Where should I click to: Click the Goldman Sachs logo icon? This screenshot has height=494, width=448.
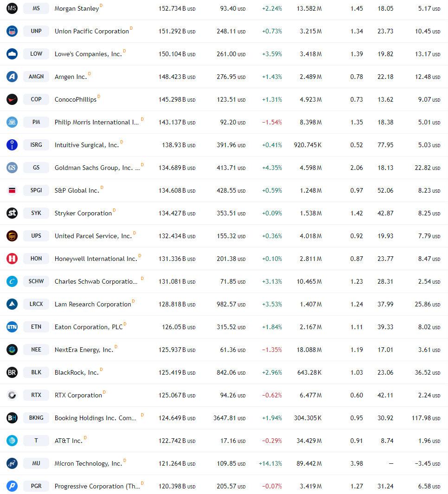12,168
